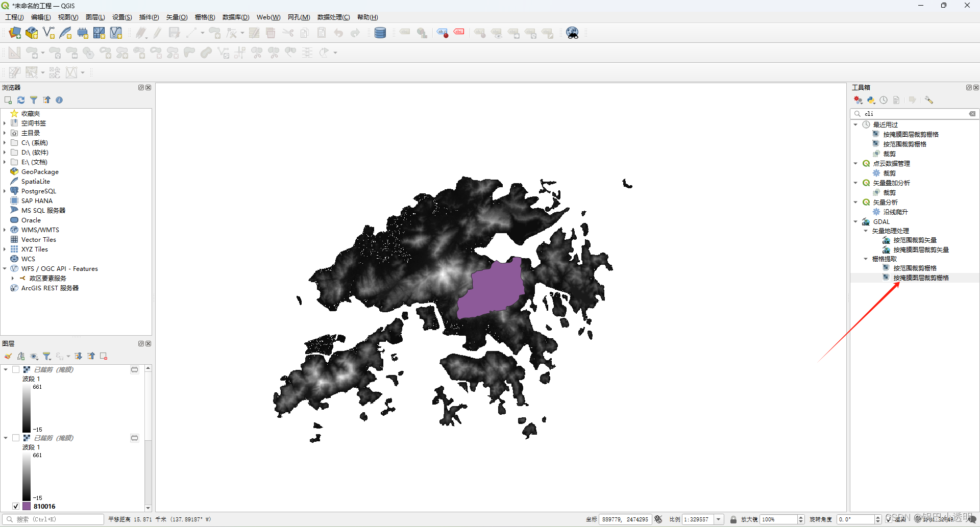Open DB Manager database icon
The height and width of the screenshot is (527, 980).
tap(380, 33)
